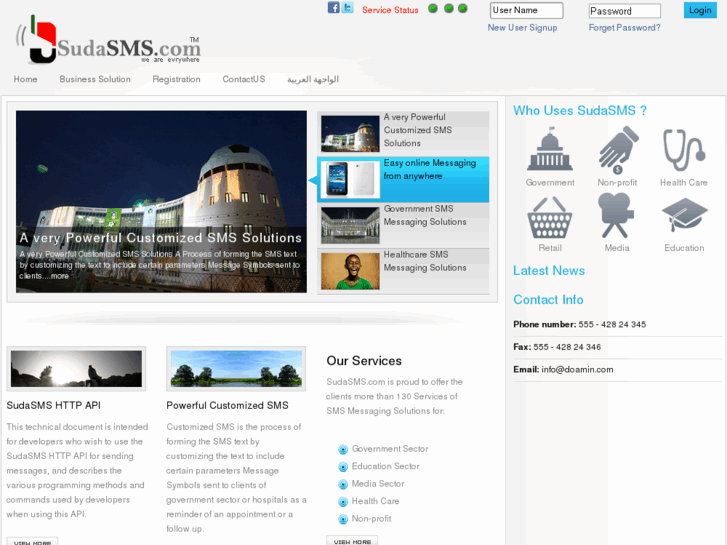Screen dimensions: 727x545
Task: Select the Education graduation cap icon
Action: click(684, 215)
